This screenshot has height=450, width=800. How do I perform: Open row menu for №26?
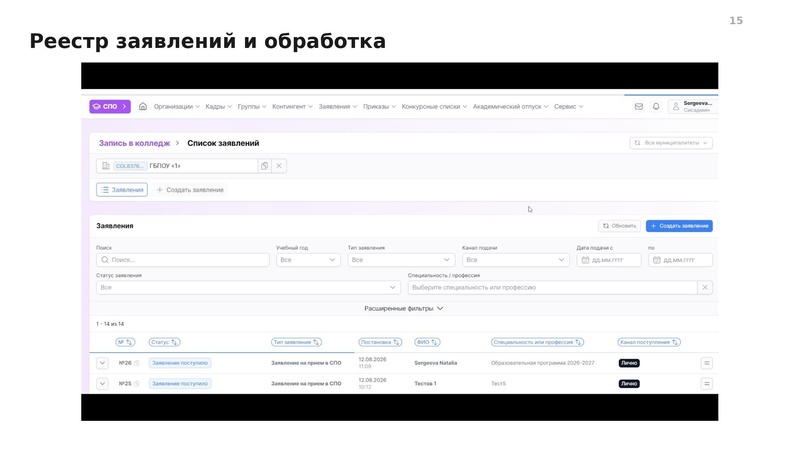point(707,363)
